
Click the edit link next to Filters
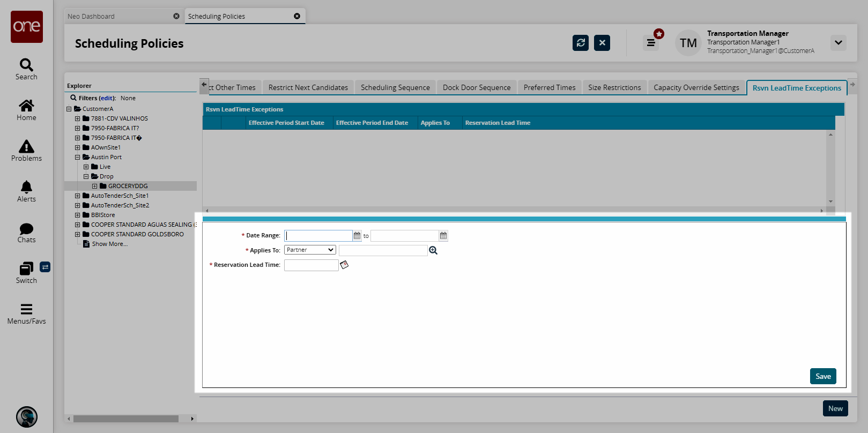point(107,98)
